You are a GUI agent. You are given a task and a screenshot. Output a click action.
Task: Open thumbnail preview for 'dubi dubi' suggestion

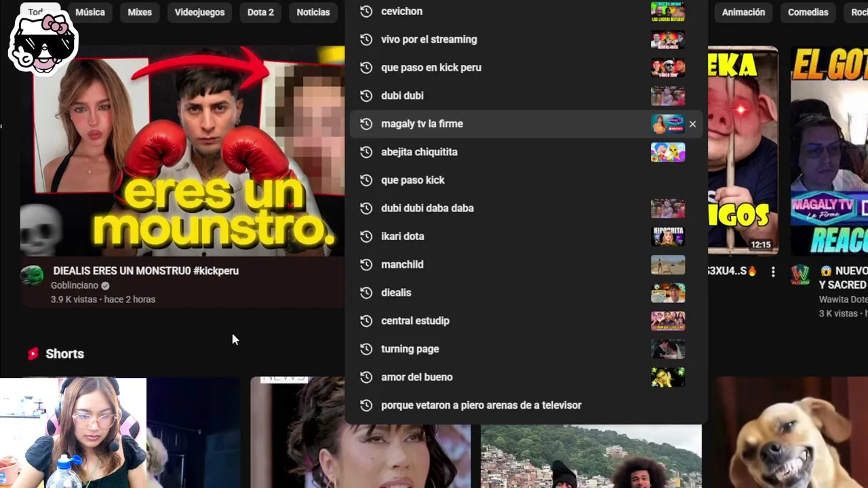click(x=668, y=96)
